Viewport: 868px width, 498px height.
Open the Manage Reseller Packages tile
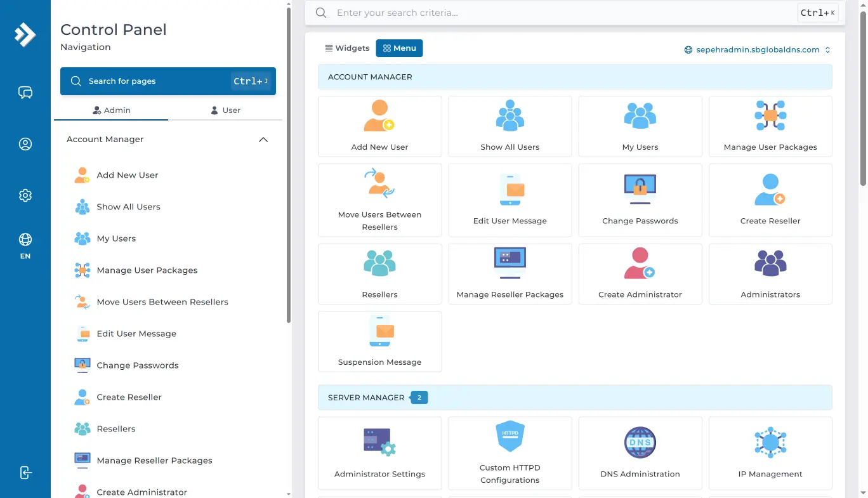click(510, 274)
